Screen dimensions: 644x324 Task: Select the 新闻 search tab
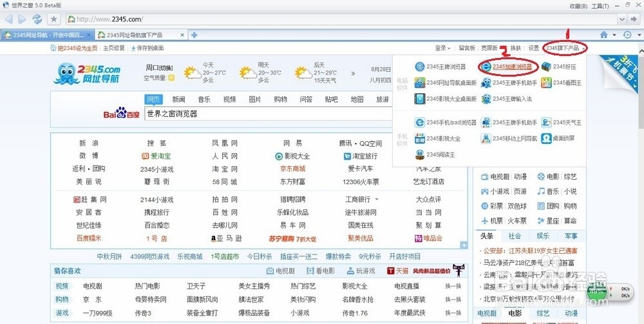click(x=178, y=99)
